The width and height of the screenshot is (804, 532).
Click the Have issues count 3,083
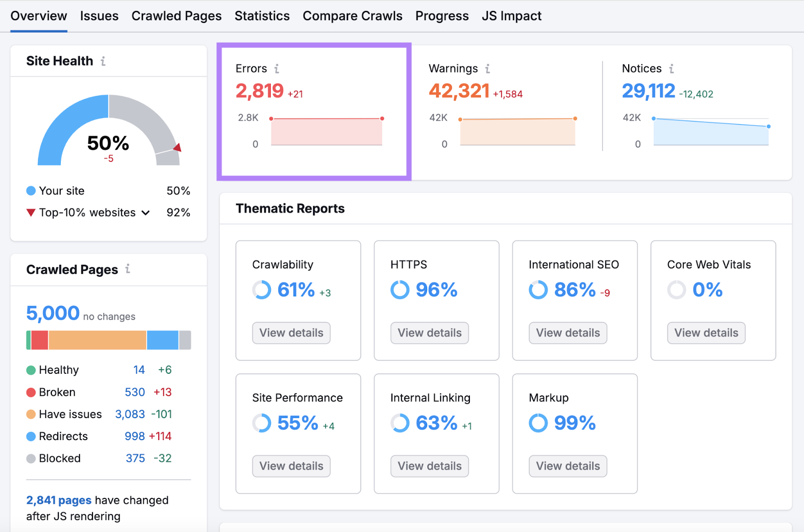tap(130, 414)
